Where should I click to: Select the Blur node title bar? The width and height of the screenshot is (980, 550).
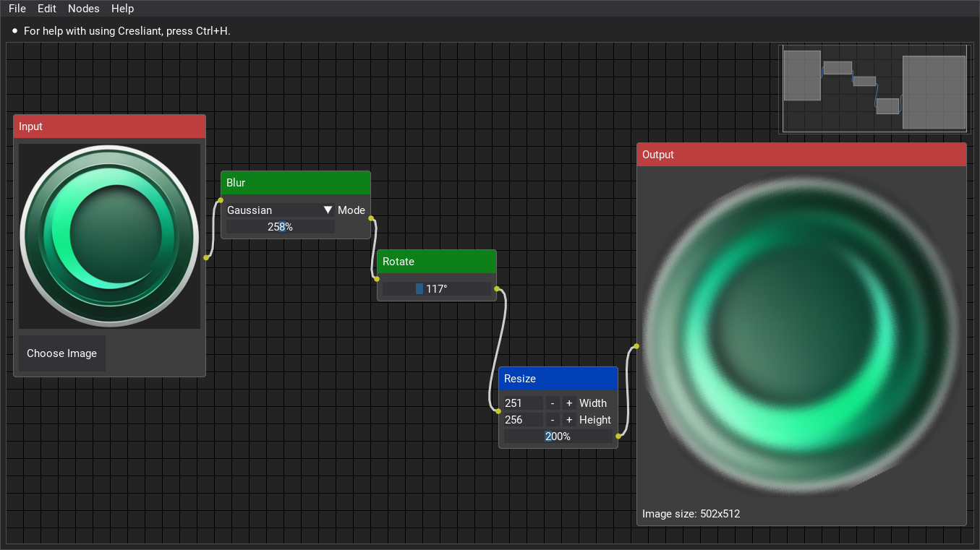[296, 183]
